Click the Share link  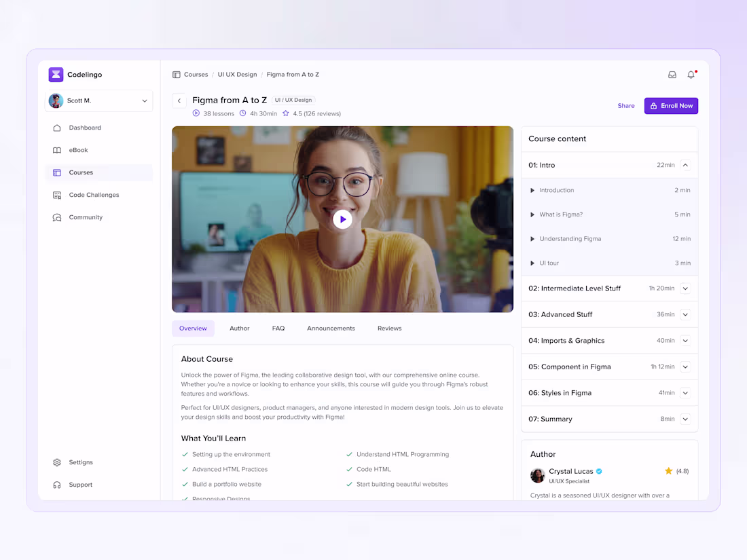[625, 106]
